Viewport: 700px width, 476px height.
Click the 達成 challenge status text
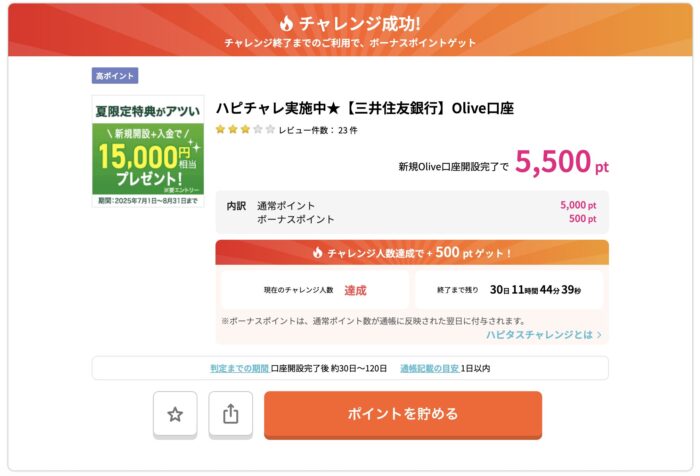click(355, 290)
